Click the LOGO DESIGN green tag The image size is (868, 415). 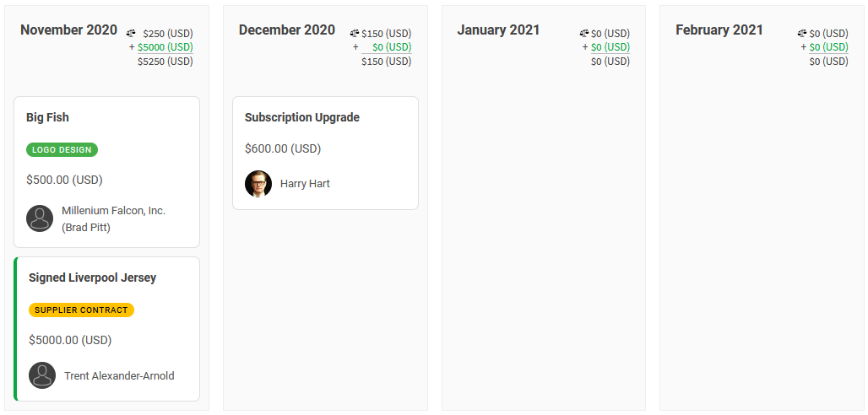pyautogui.click(x=62, y=150)
